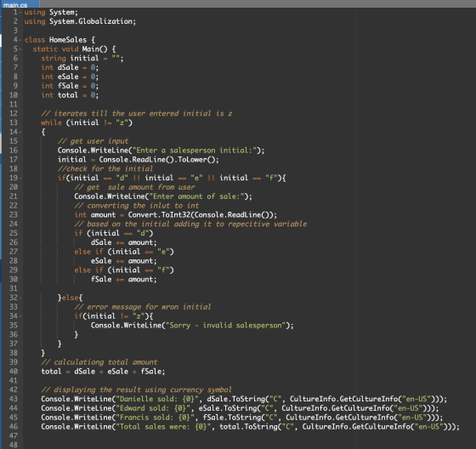Click comment 'iterates till the user entered initial is z'
The width and height of the screenshot is (476, 449).
(x=137, y=114)
